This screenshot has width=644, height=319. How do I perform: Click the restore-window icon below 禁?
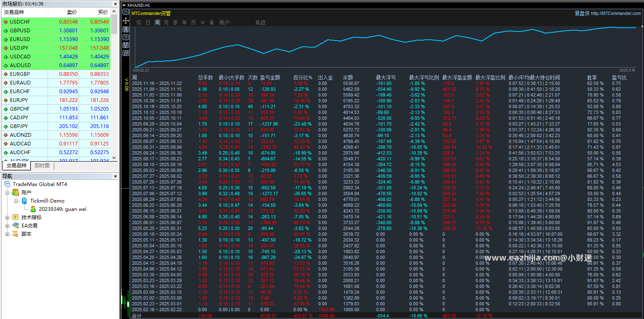point(126,53)
